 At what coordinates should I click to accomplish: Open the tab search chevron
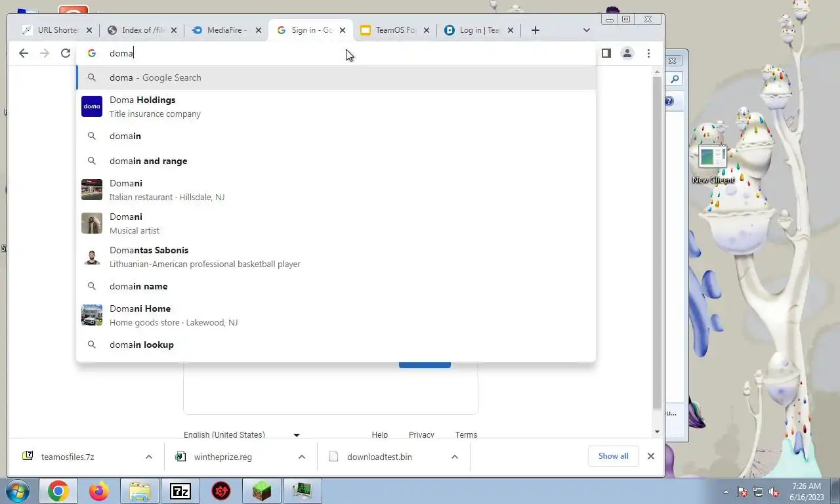pyautogui.click(x=587, y=30)
